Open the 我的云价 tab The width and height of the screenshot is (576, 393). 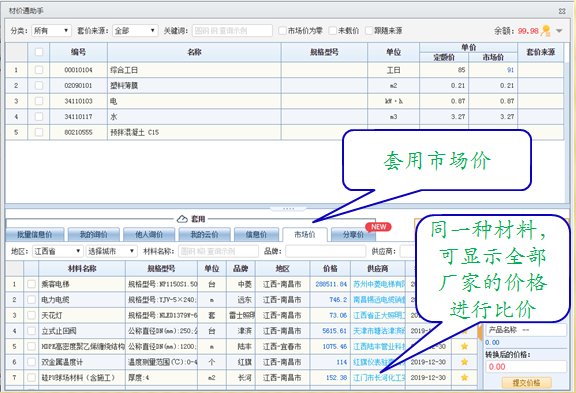204,234
